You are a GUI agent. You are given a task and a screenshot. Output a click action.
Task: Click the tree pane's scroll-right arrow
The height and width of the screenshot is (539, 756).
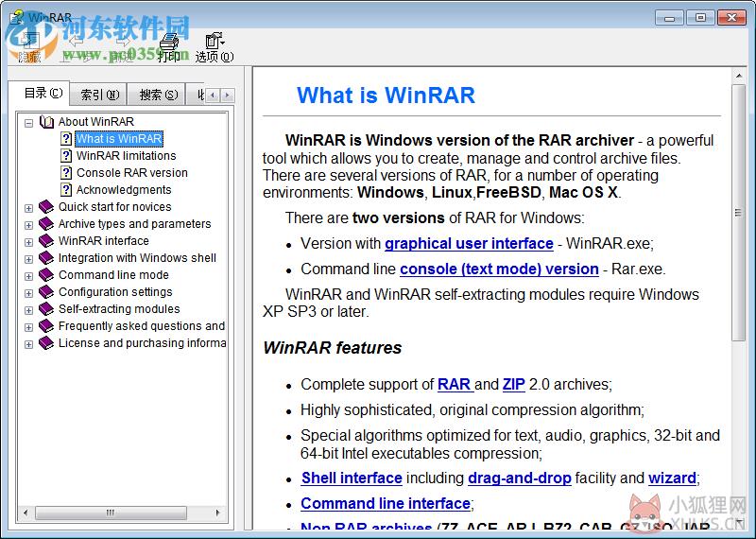coord(217,512)
